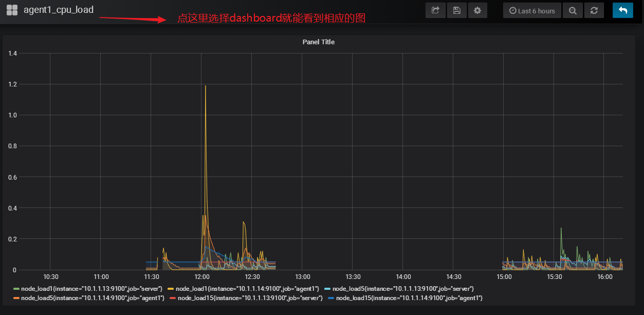This screenshot has height=315, width=644.
Task: Open the Last 6 hours time picker
Action: tap(532, 10)
